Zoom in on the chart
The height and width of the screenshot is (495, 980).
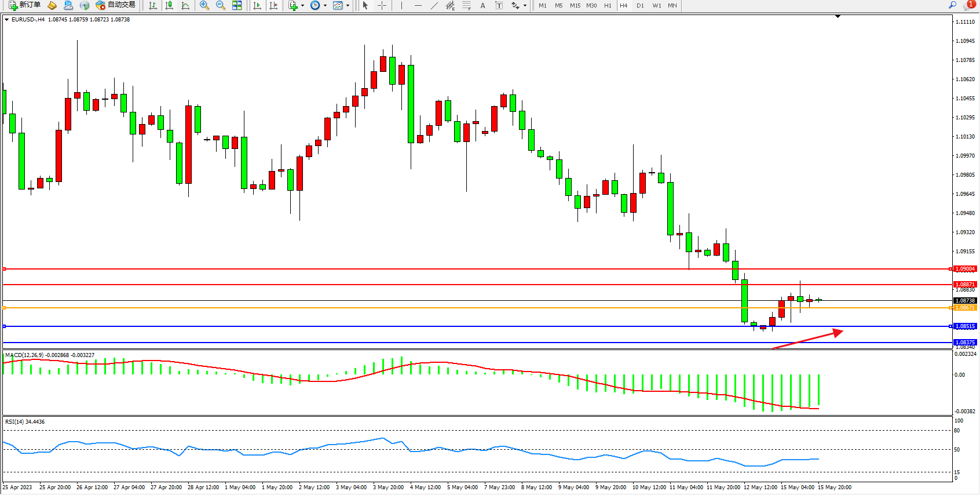(x=204, y=5)
